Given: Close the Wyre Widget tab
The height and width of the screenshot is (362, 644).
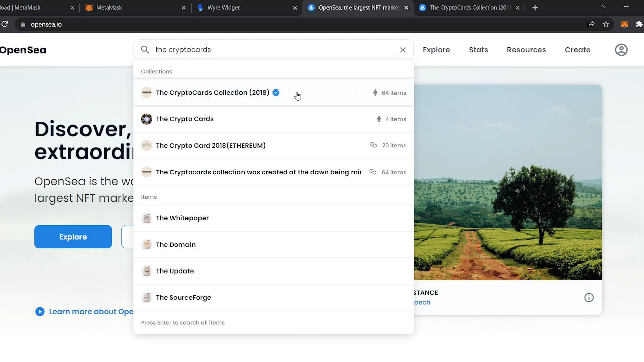Looking at the screenshot, I should (x=295, y=8).
